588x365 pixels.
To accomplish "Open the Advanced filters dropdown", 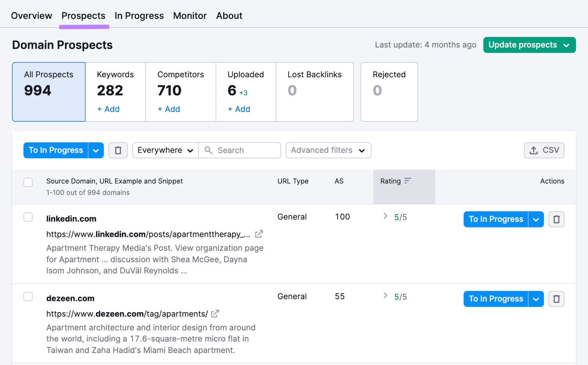I will pos(328,150).
